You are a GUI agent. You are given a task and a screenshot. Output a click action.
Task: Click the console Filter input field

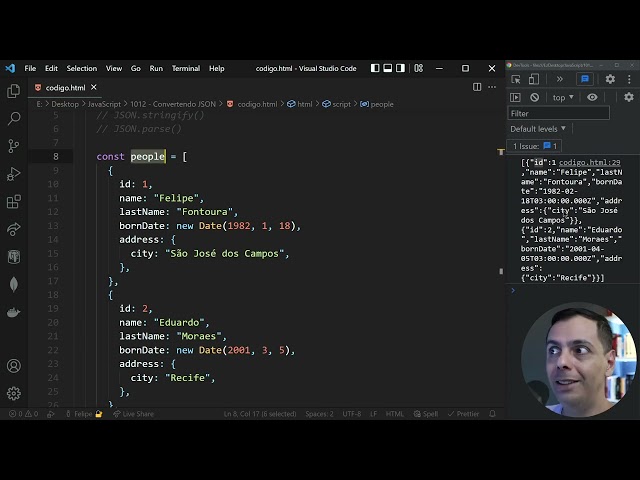558,113
